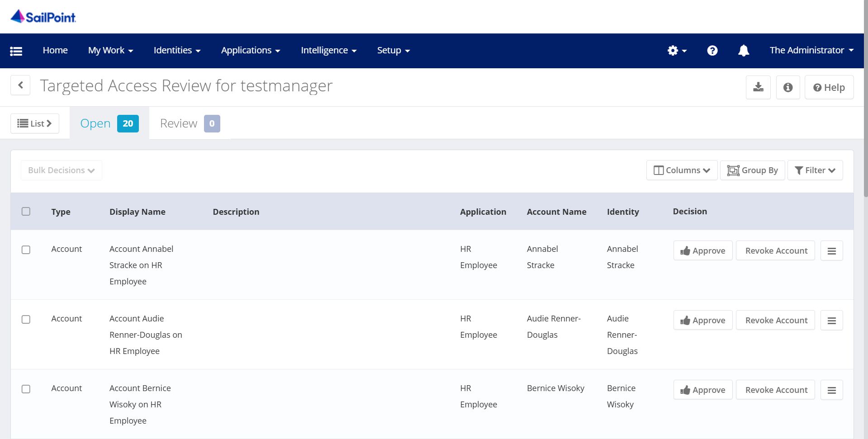Toggle the select-all checkbox in table header
The width and height of the screenshot is (868, 439).
[26, 212]
